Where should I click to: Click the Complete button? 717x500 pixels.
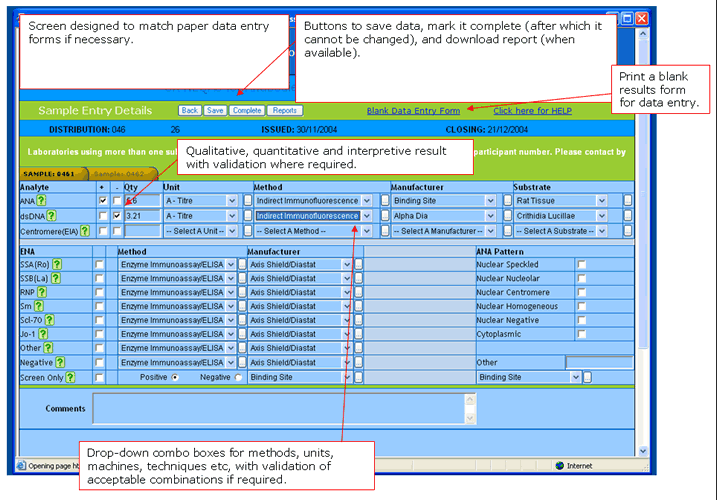pyautogui.click(x=247, y=110)
